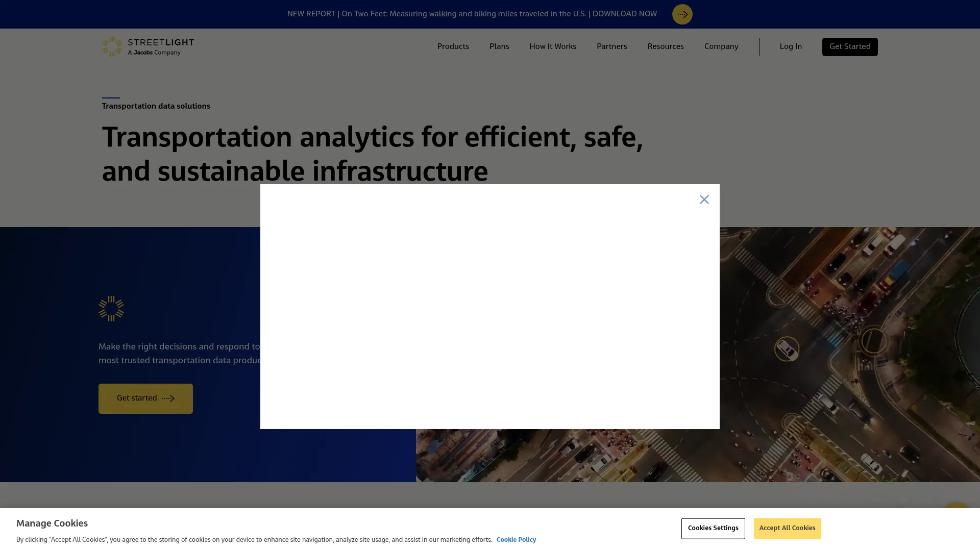Click the starburst icon in the hero section

[111, 309]
